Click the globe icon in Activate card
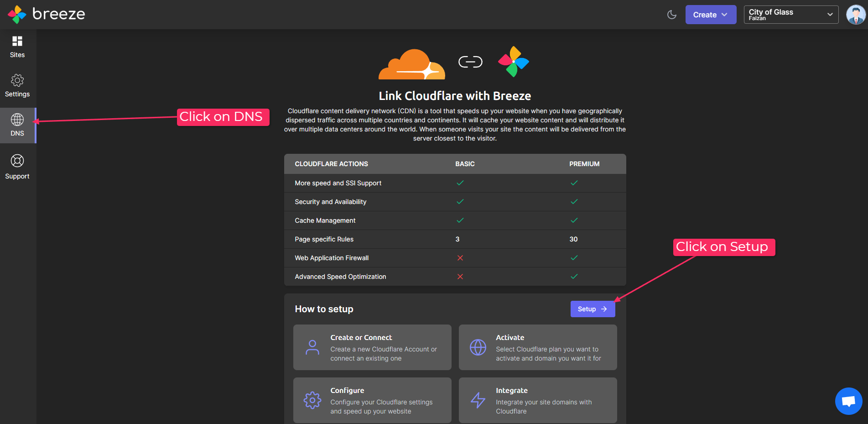Screen dimensions: 868x424 pos(478,347)
